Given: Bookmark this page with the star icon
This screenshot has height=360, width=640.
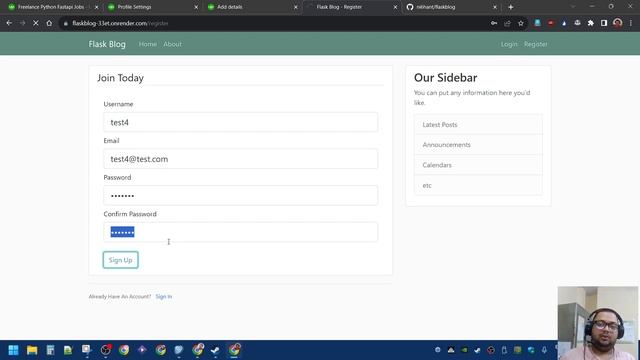Looking at the screenshot, I should [x=521, y=23].
